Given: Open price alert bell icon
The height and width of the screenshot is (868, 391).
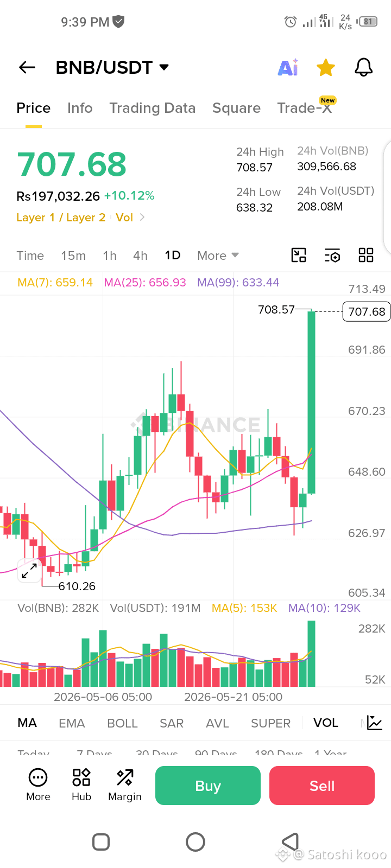Looking at the screenshot, I should [363, 67].
